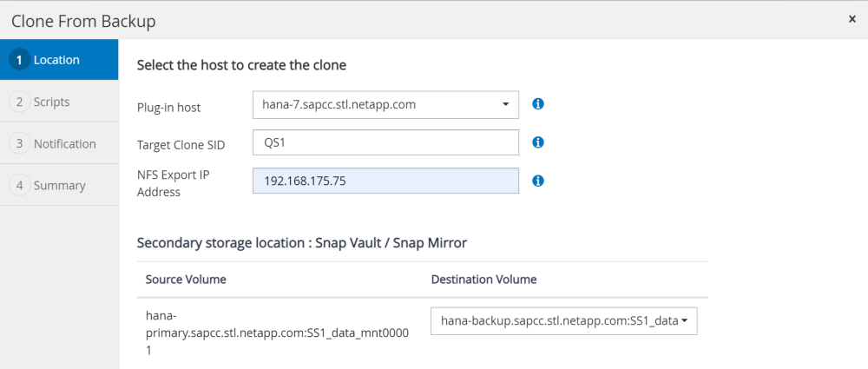This screenshot has height=369, width=868.
Task: Click the info icon beside NFS Export IP Address
Action: coord(537,181)
